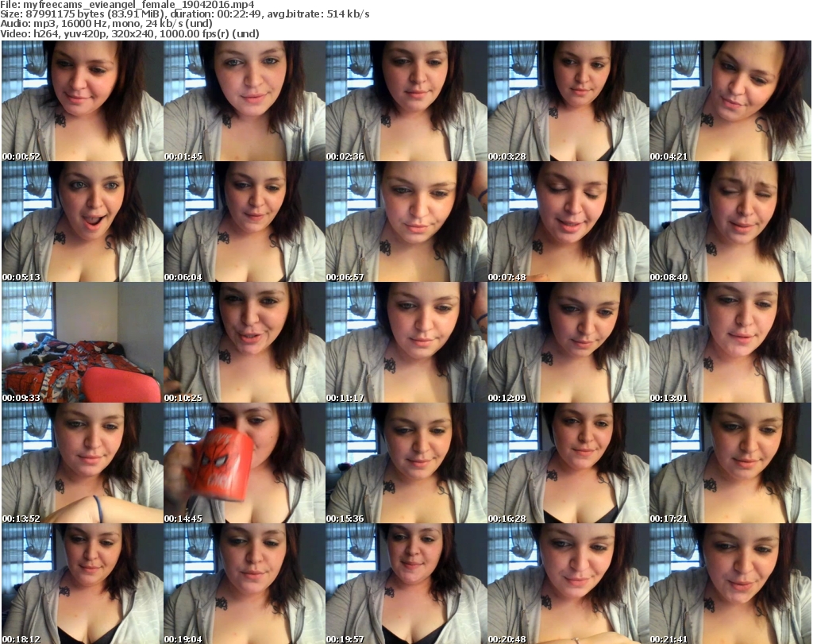Choose the thumbnail timestamped 00:13:01

pyautogui.click(x=730, y=343)
